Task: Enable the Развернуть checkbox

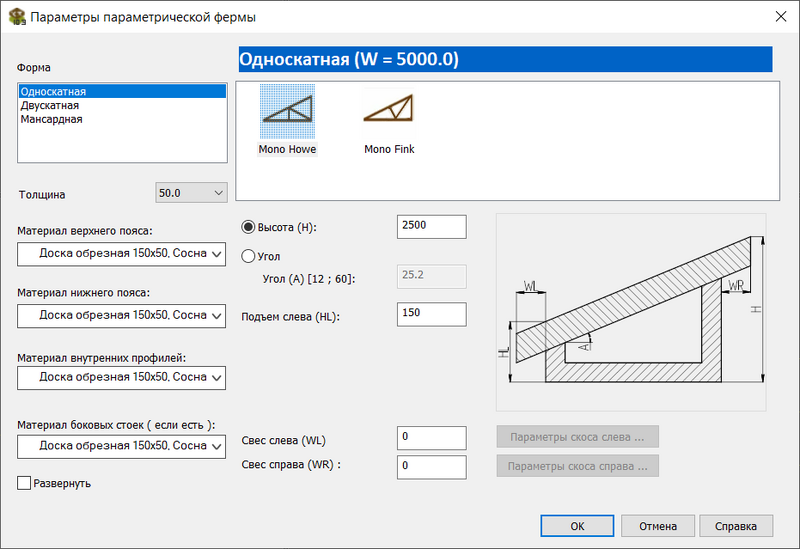Action: click(24, 483)
